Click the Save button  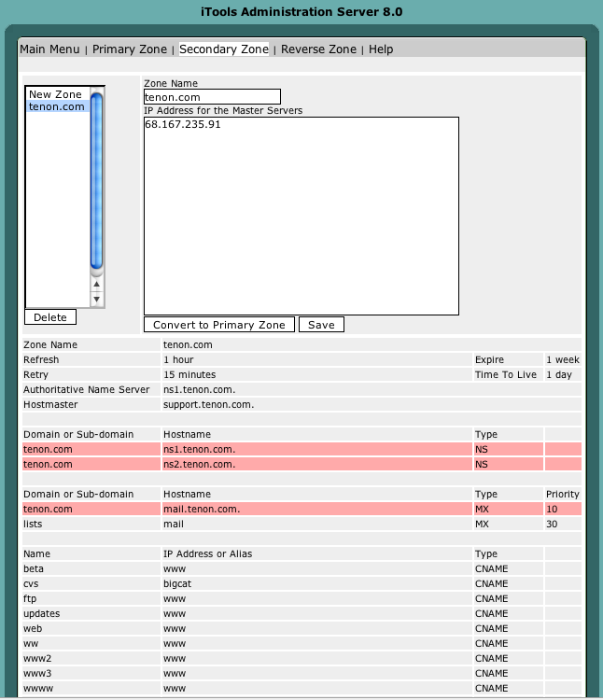(x=321, y=325)
